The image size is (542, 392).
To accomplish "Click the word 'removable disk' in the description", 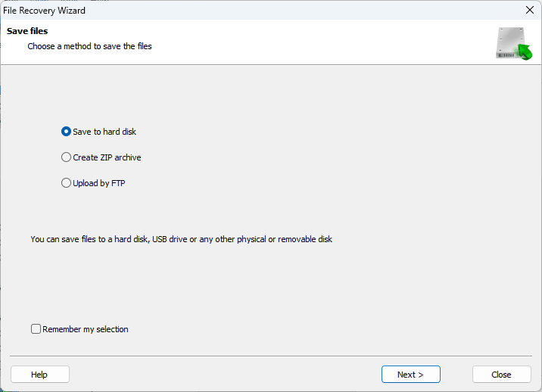I will pyautogui.click(x=305, y=239).
